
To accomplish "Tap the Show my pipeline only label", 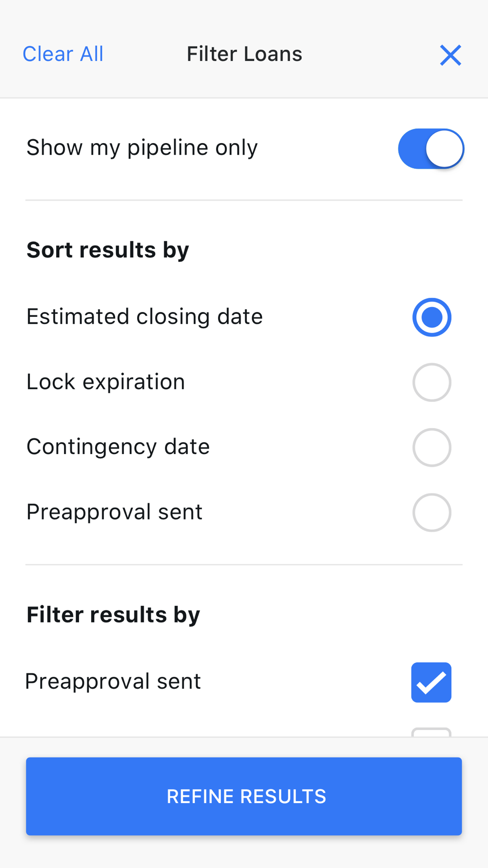I will tap(142, 147).
